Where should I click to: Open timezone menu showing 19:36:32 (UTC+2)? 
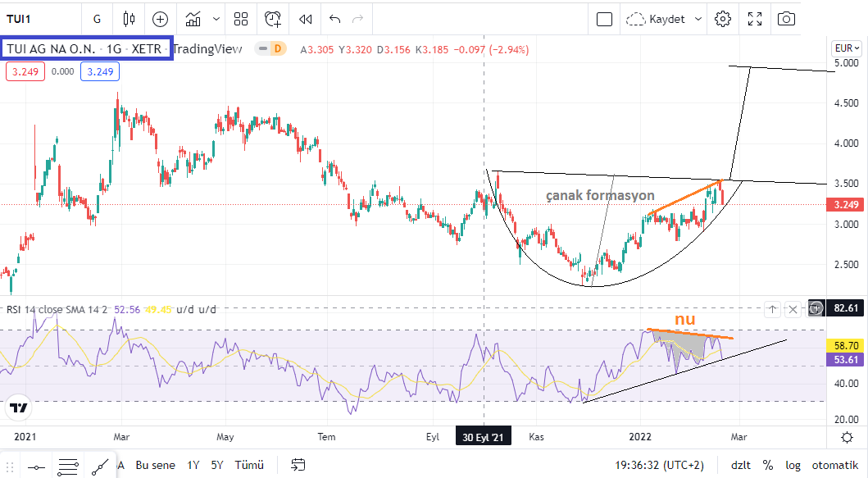659,465
